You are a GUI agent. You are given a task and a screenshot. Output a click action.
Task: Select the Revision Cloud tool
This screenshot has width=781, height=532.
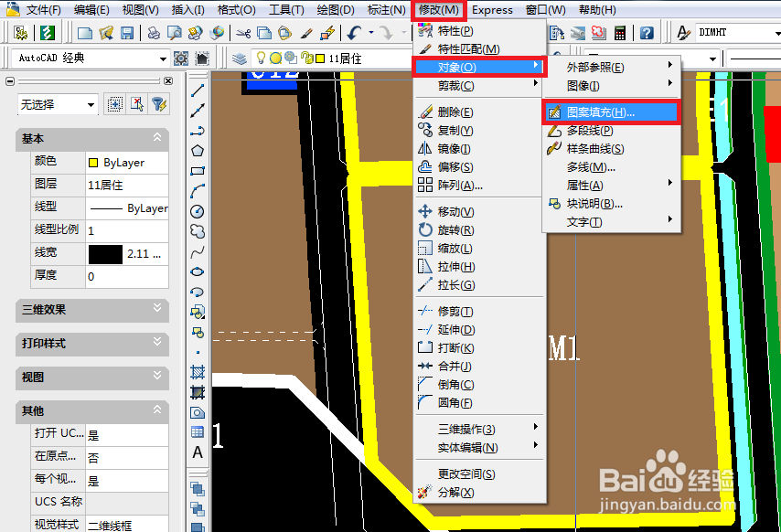tap(198, 231)
